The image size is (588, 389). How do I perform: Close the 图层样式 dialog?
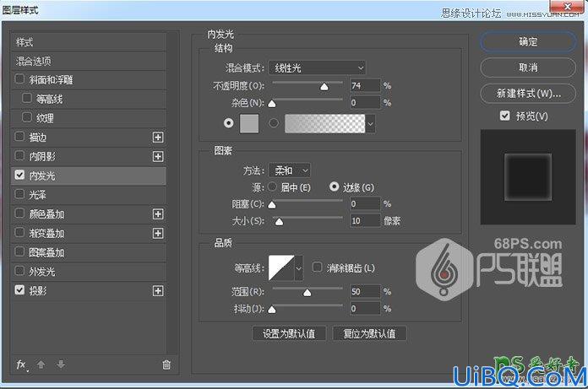click(568, 7)
